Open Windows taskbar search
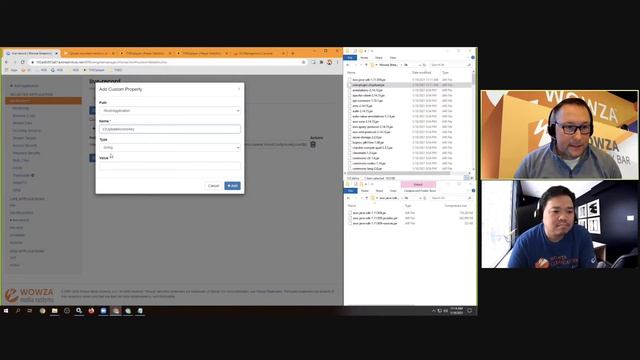Screen dimensions: 640x360 click(18, 311)
